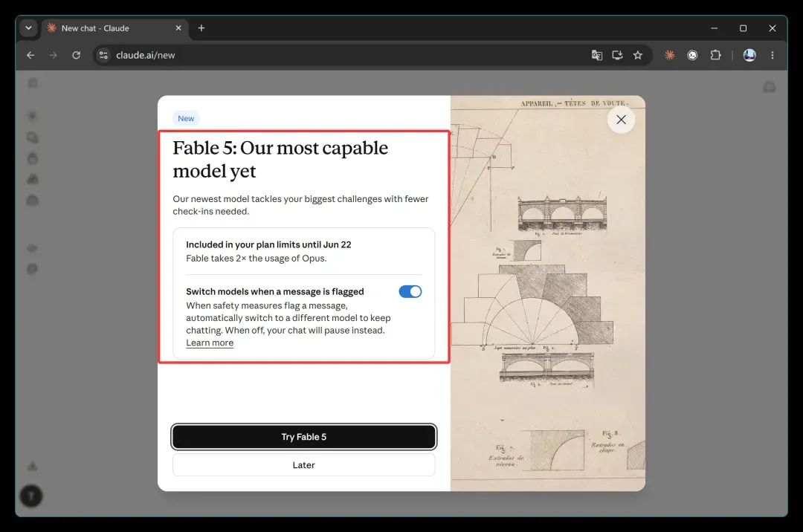Viewport: 803px width, 532px height.
Task: Open a new browser tab
Action: coord(201,28)
